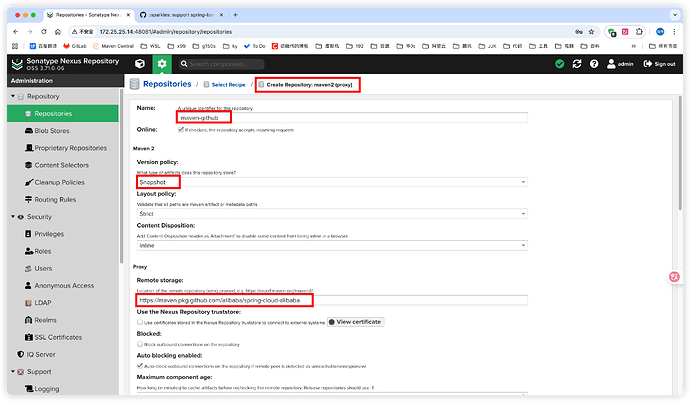The height and width of the screenshot is (402, 690).
Task: Click the Remote storage URL field
Action: click(x=332, y=300)
